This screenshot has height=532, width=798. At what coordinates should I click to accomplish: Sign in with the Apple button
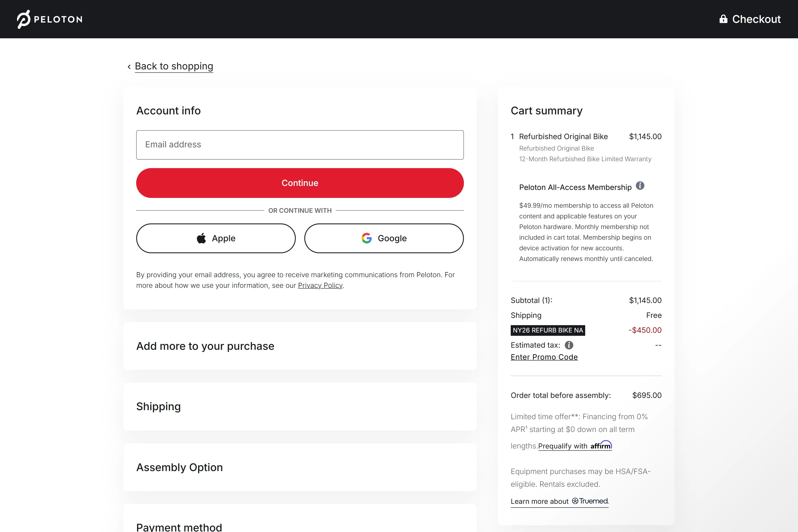(x=216, y=238)
